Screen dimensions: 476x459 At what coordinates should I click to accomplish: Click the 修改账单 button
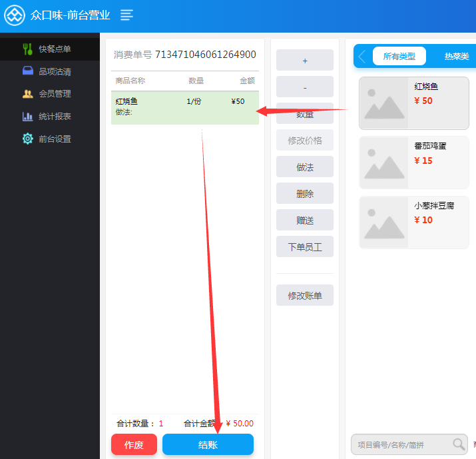point(305,295)
